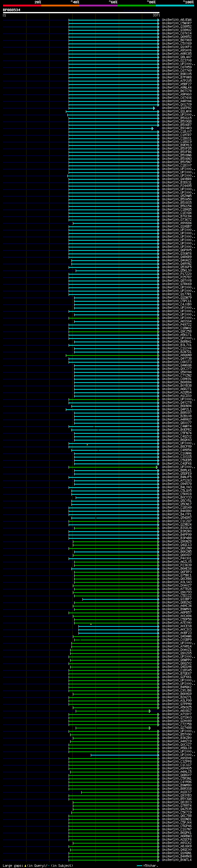Click the white query sequence bar

(x=81, y=13)
